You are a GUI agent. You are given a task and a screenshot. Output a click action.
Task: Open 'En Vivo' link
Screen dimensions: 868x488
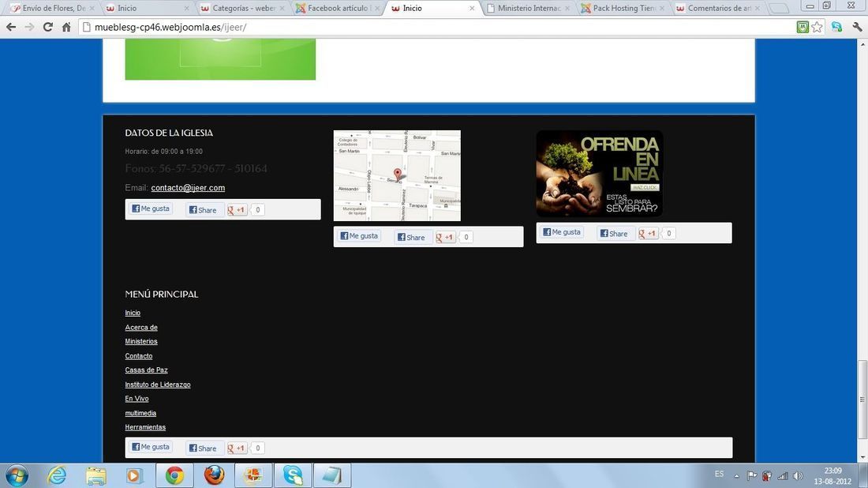(137, 399)
